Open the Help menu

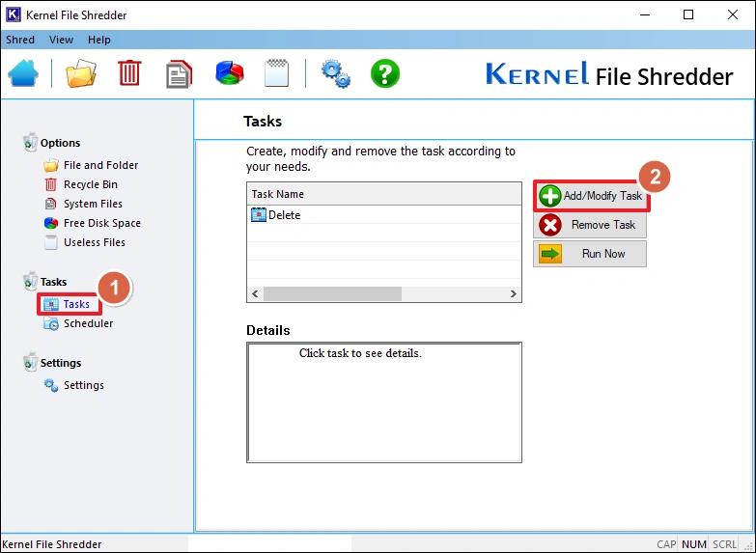(x=99, y=40)
